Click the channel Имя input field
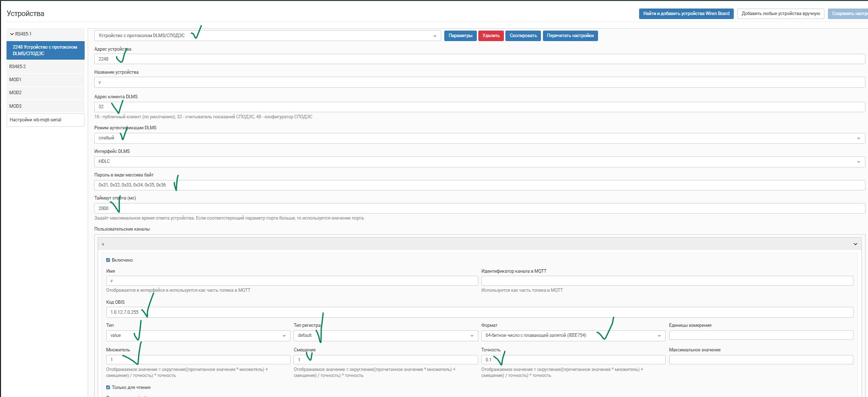The height and width of the screenshot is (397, 868). (x=292, y=281)
